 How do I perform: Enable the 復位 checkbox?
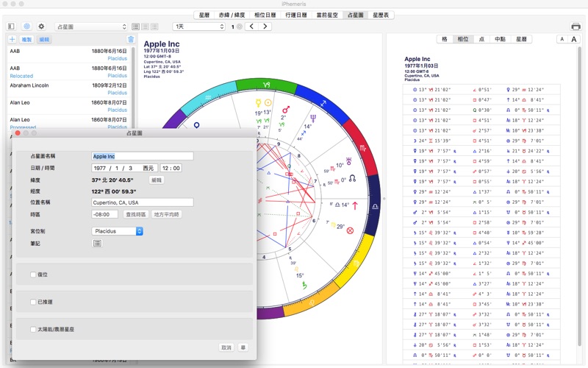(x=33, y=275)
